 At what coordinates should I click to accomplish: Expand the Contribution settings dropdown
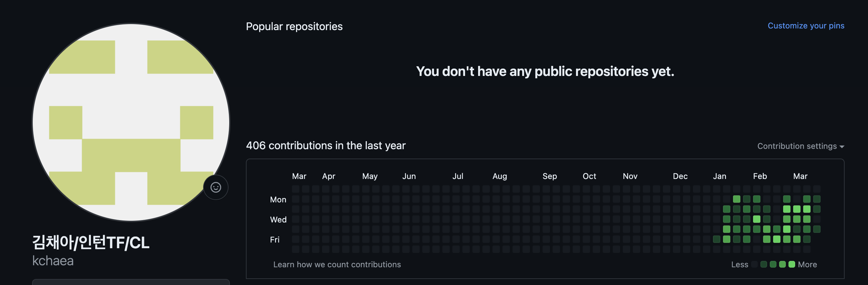pyautogui.click(x=800, y=146)
